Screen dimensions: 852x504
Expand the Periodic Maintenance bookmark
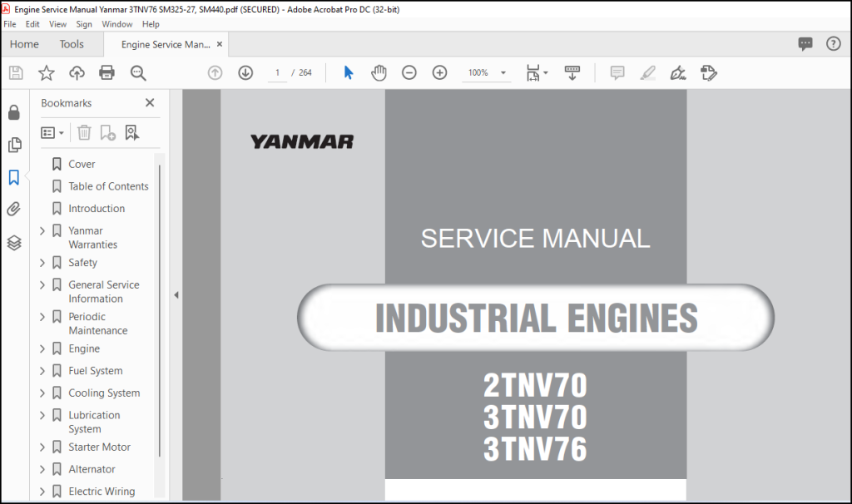(x=42, y=317)
